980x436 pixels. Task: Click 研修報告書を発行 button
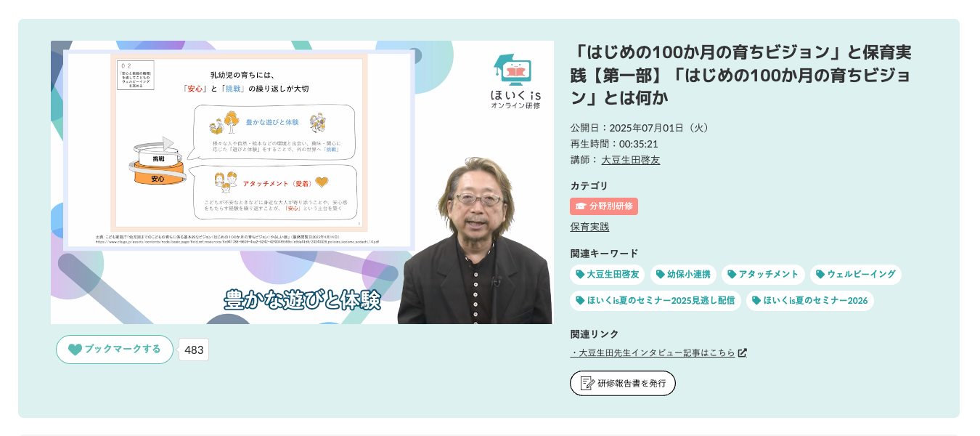tap(623, 383)
